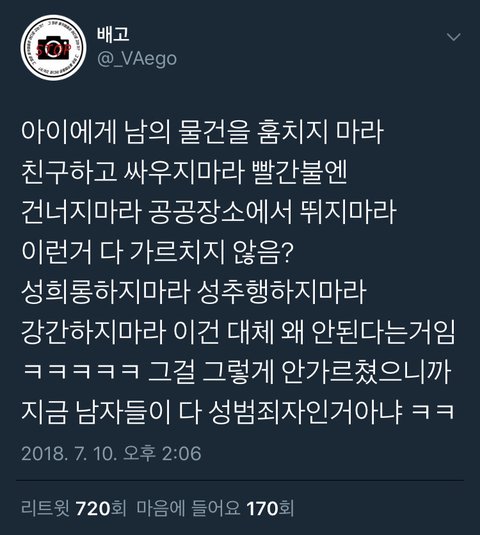This screenshot has width=480, height=535.
Task: Select the tweet line starting 건너지마라 공공장소에서
Action: point(209,212)
